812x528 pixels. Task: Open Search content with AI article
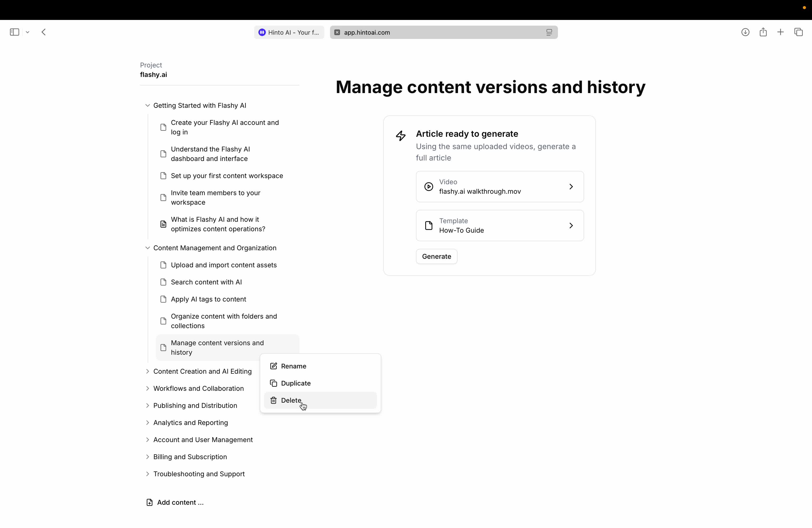[x=206, y=282]
